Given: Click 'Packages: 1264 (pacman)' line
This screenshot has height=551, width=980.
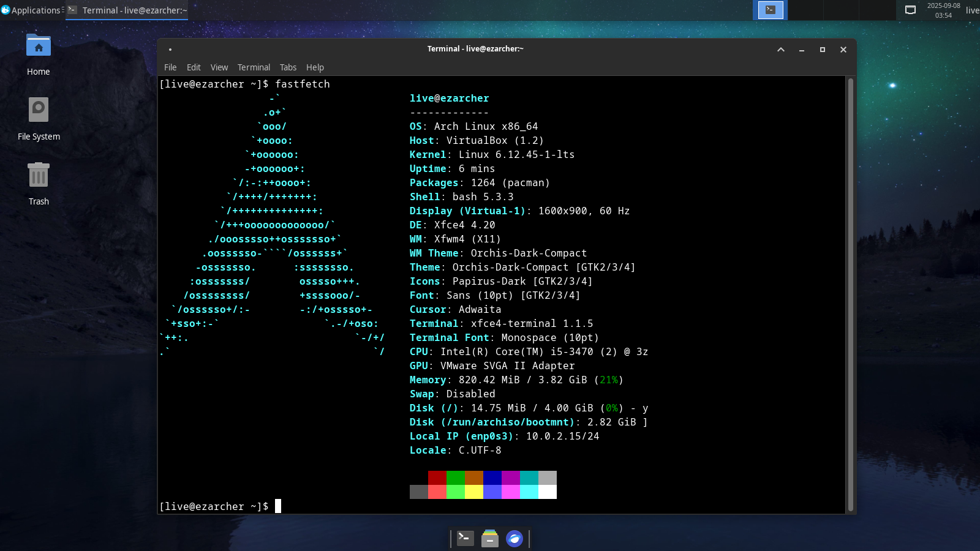Looking at the screenshot, I should click(480, 182).
